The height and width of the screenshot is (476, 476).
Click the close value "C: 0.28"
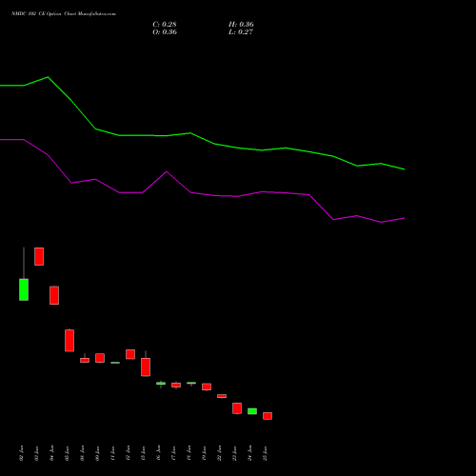[165, 25]
